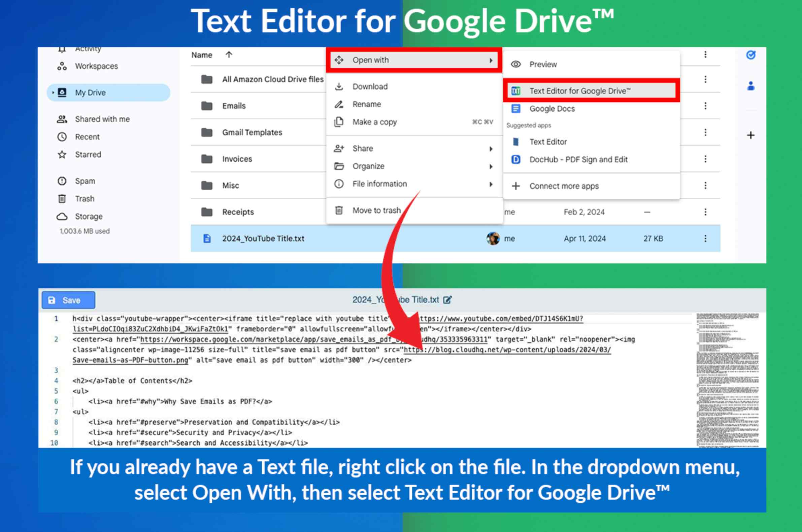Open the Gmail Templates folder
802x532 pixels.
252,132
